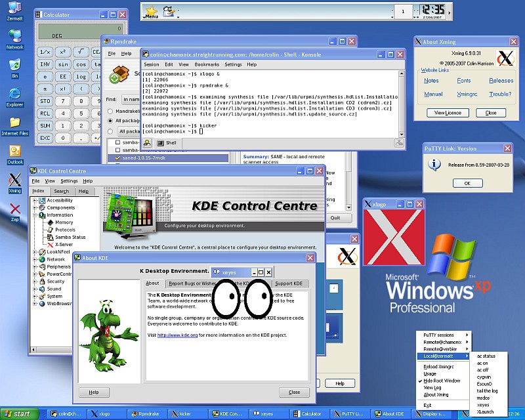The height and width of the screenshot is (420, 525).
Task: Open the Bookmarks menu in Konsole
Action: point(207,64)
